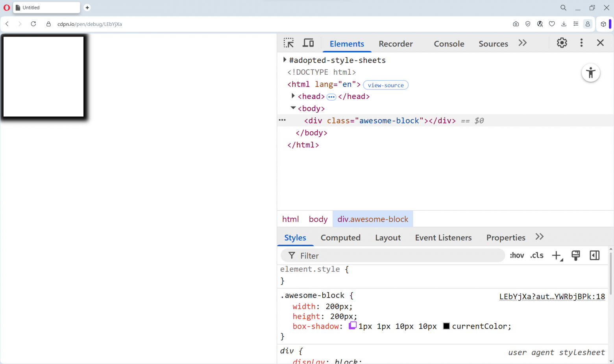
Task: Open the Layout tab
Action: (x=388, y=237)
